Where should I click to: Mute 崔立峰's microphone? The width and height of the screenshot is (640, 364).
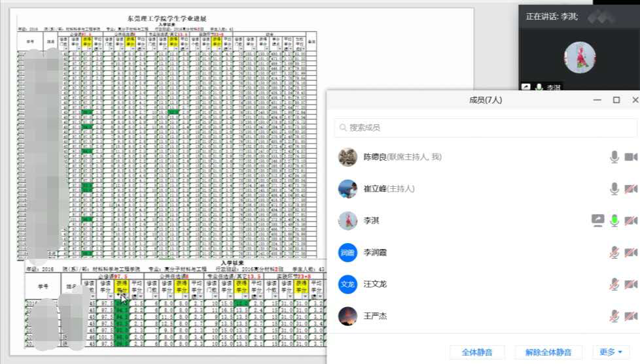pos(614,189)
